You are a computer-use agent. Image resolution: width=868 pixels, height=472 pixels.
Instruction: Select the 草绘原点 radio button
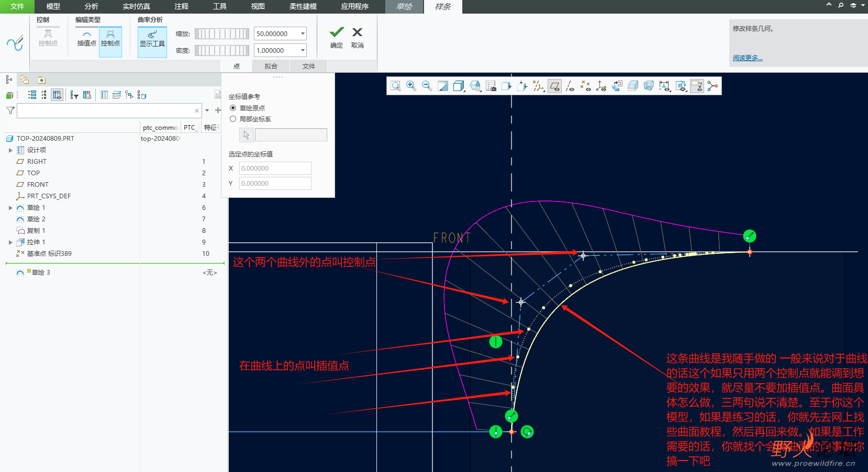[233, 108]
